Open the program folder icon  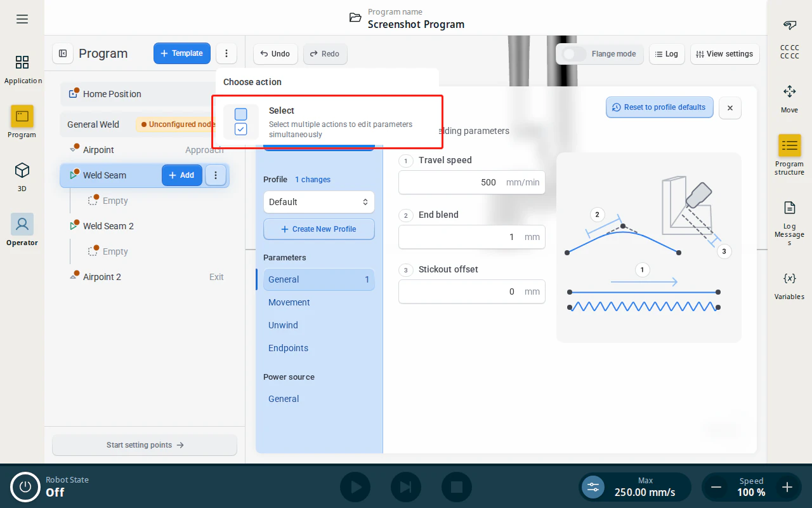[x=355, y=18]
